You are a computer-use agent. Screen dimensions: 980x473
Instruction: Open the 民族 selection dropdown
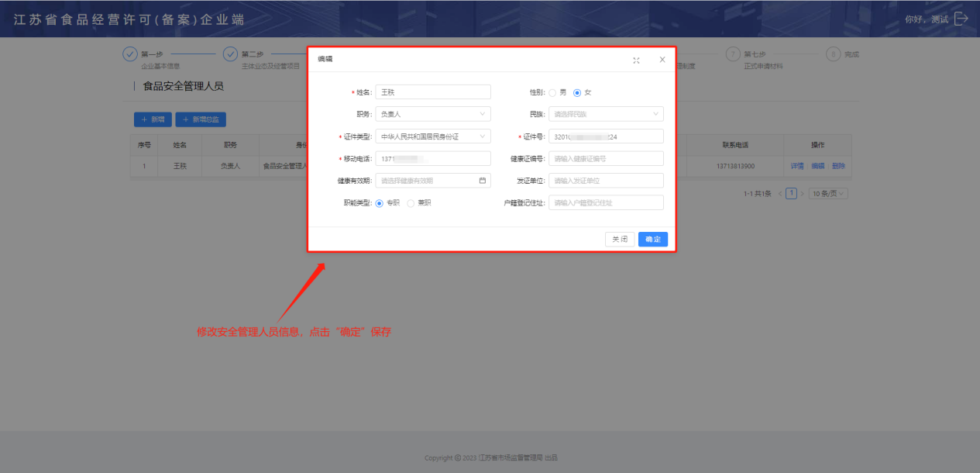[606, 115]
